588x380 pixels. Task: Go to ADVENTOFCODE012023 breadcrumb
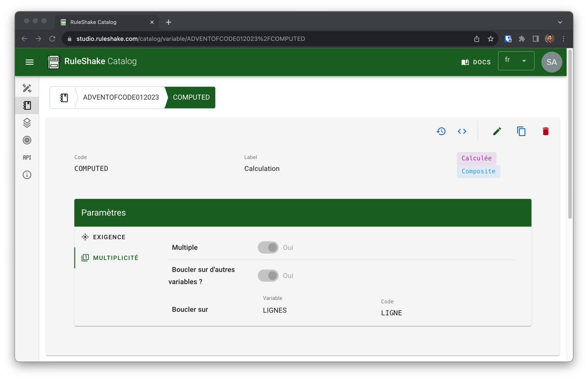(121, 98)
